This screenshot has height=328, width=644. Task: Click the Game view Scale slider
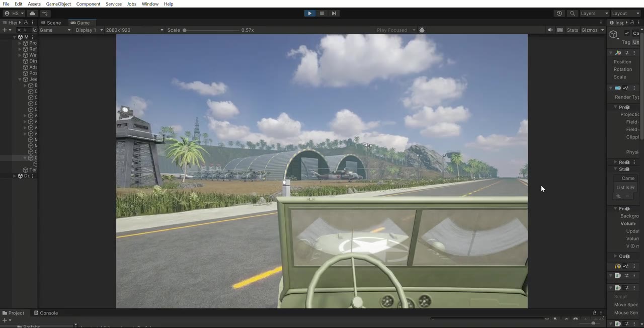coord(211,30)
